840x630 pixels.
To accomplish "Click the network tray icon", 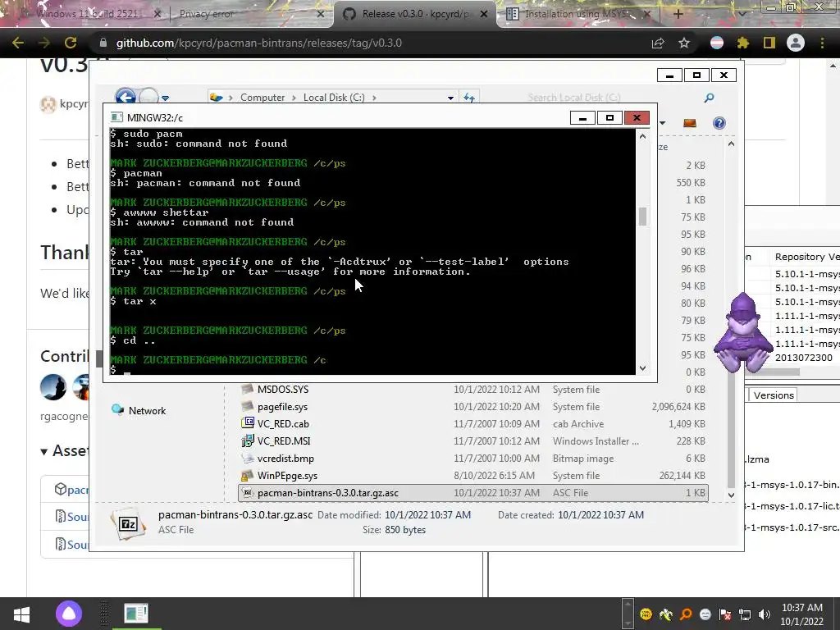I will [x=745, y=614].
